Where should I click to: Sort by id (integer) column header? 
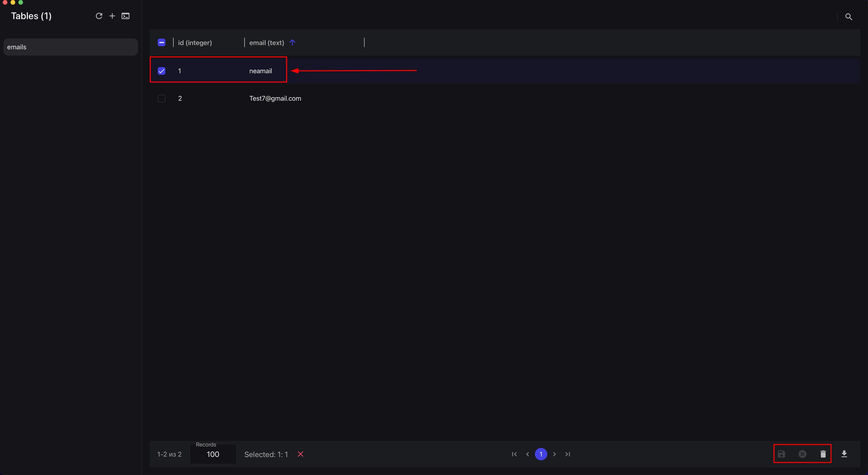195,42
